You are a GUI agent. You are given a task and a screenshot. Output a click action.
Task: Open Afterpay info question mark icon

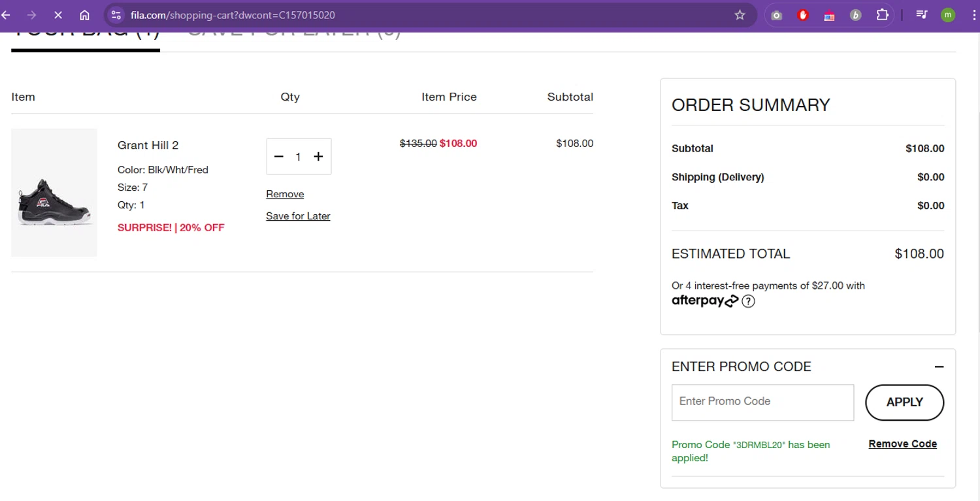tap(749, 301)
